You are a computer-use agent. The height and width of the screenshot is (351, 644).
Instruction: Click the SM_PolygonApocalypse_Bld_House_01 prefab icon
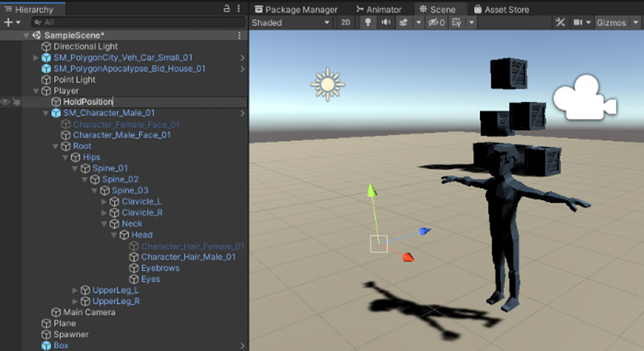(x=46, y=69)
